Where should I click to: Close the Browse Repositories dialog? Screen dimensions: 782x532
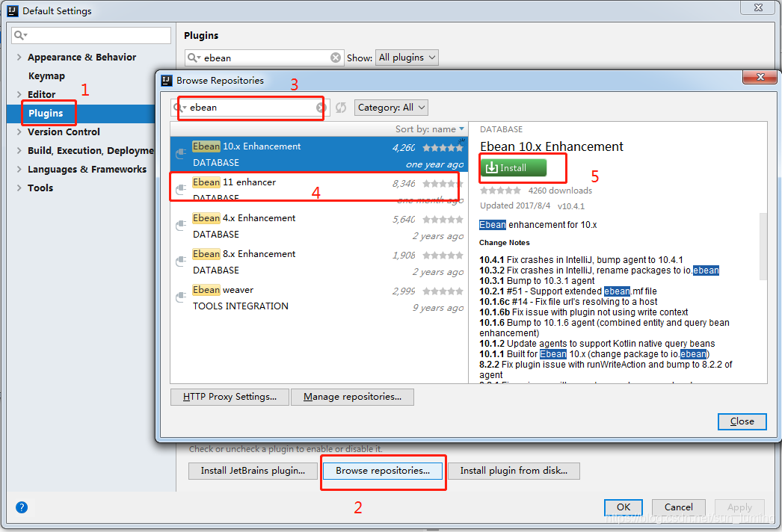[x=760, y=77]
